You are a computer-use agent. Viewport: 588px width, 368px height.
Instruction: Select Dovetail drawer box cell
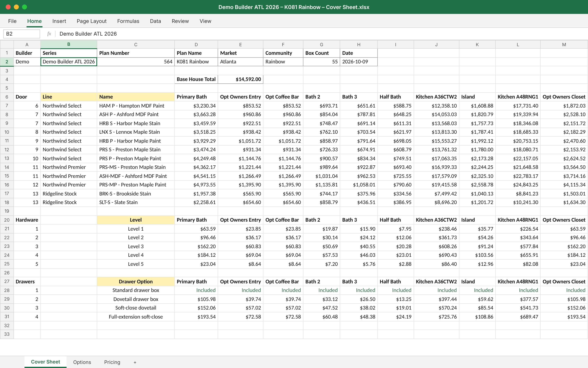[136, 299]
